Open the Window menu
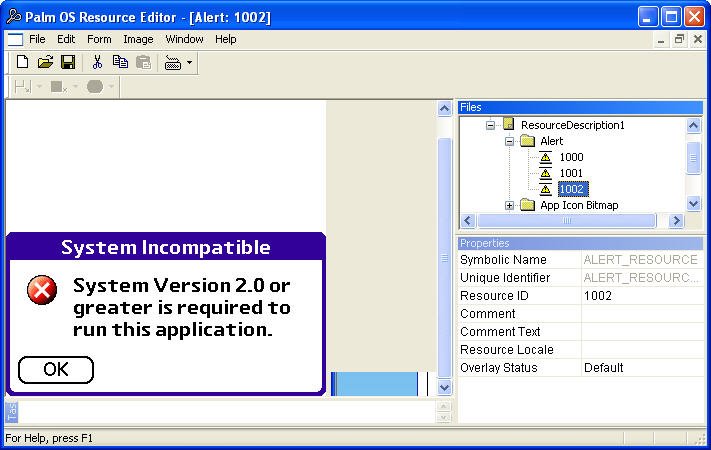 [x=184, y=39]
